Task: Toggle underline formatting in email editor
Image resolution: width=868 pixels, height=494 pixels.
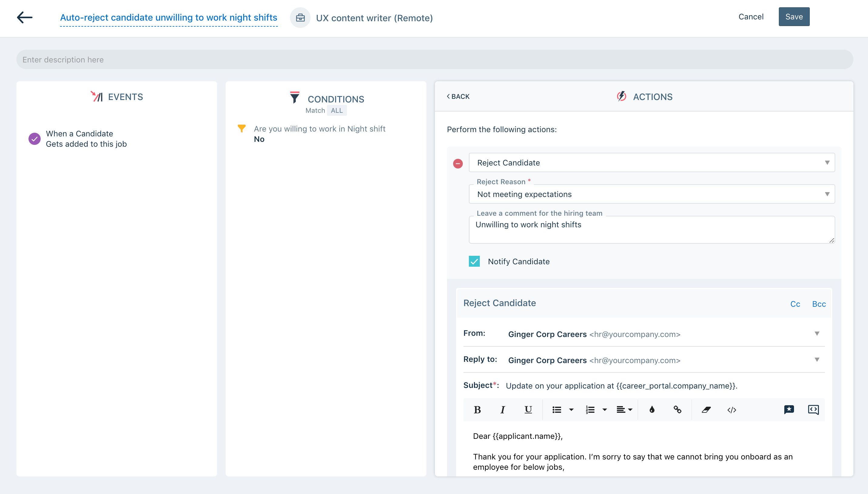Action: pos(528,410)
